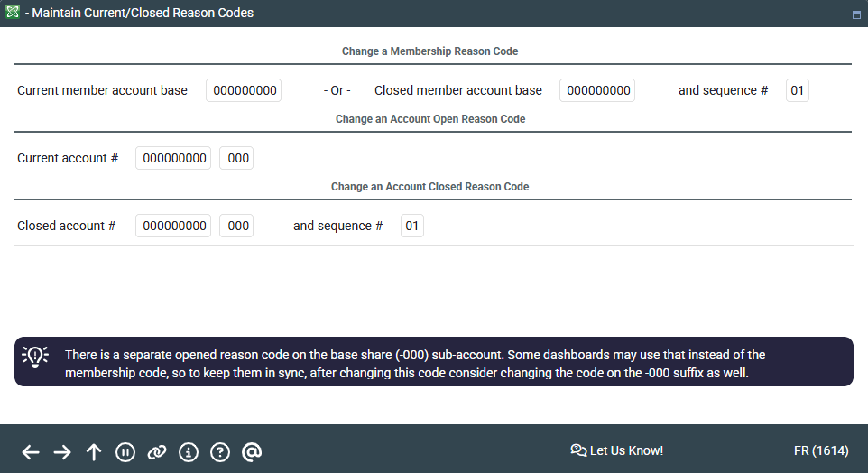
Task: Click the chain link icon
Action: coord(157,452)
